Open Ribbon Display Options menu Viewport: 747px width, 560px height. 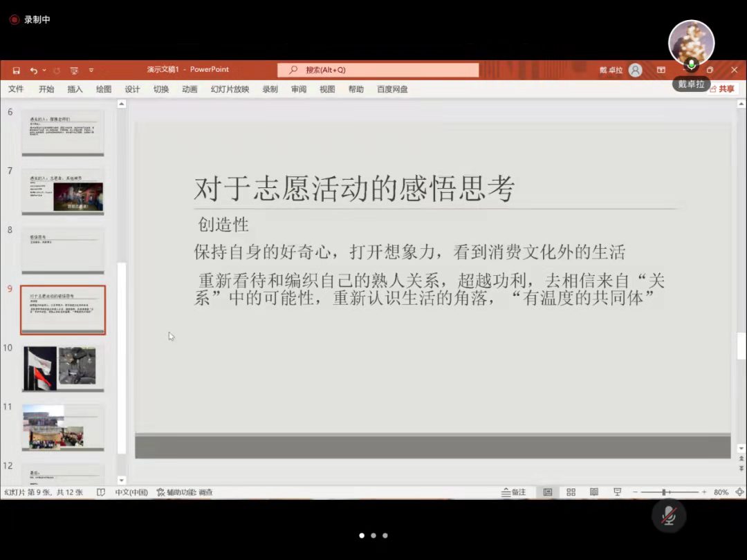(661, 70)
